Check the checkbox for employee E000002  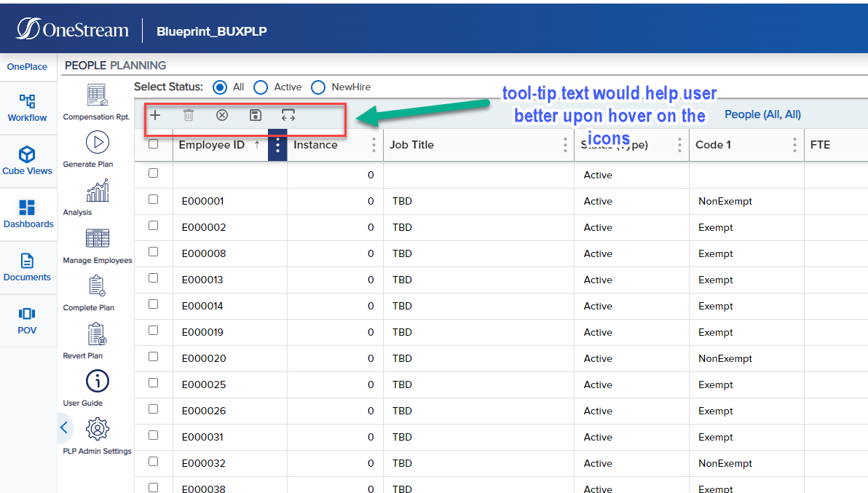153,225
